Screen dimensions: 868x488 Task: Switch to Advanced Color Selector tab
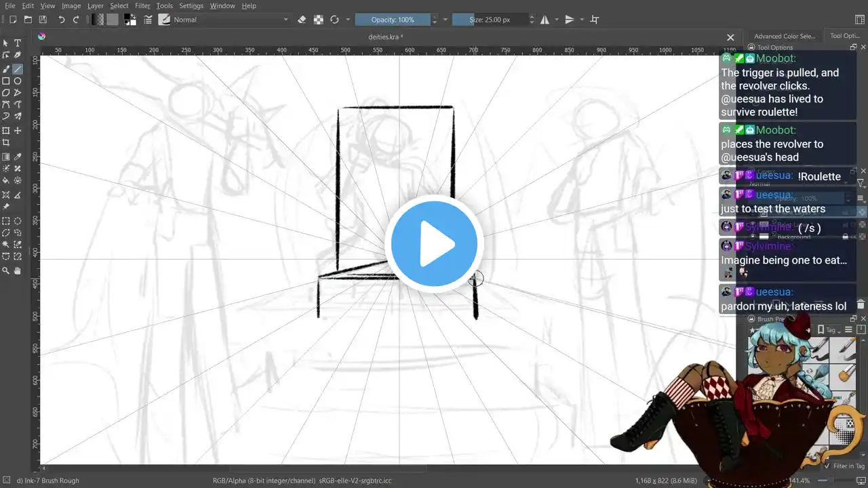(x=785, y=36)
